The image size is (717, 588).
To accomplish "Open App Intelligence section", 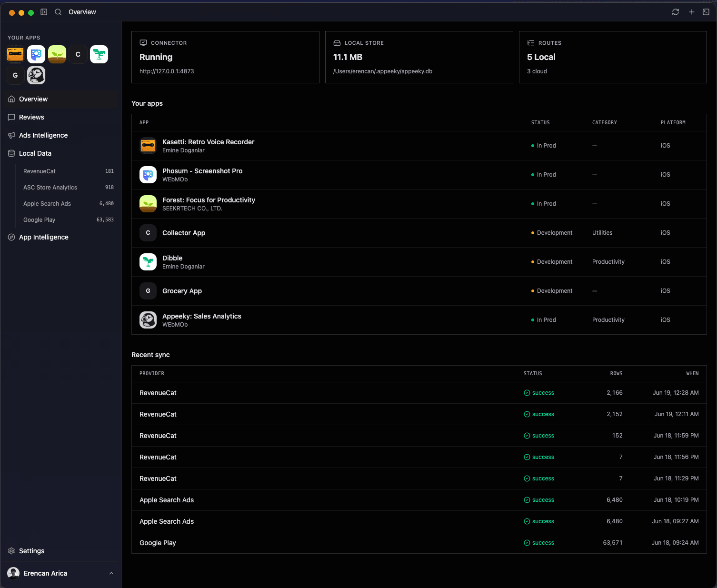I will 61,237.
